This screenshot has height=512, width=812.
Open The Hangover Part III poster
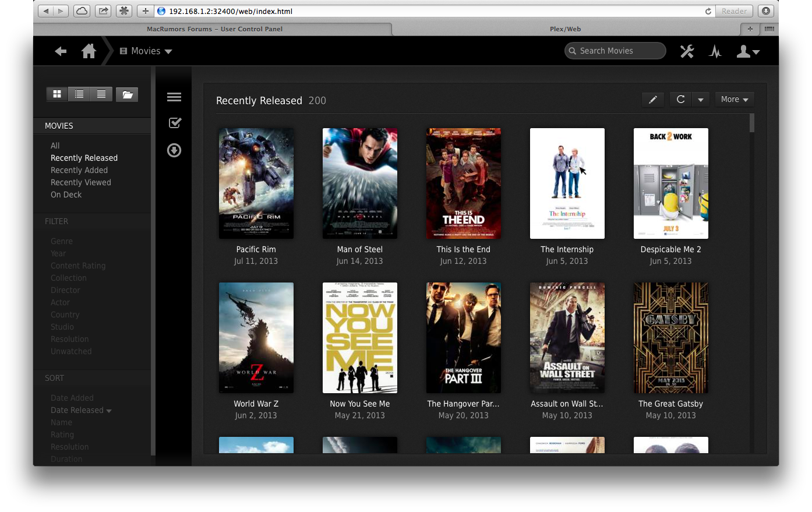click(x=464, y=338)
